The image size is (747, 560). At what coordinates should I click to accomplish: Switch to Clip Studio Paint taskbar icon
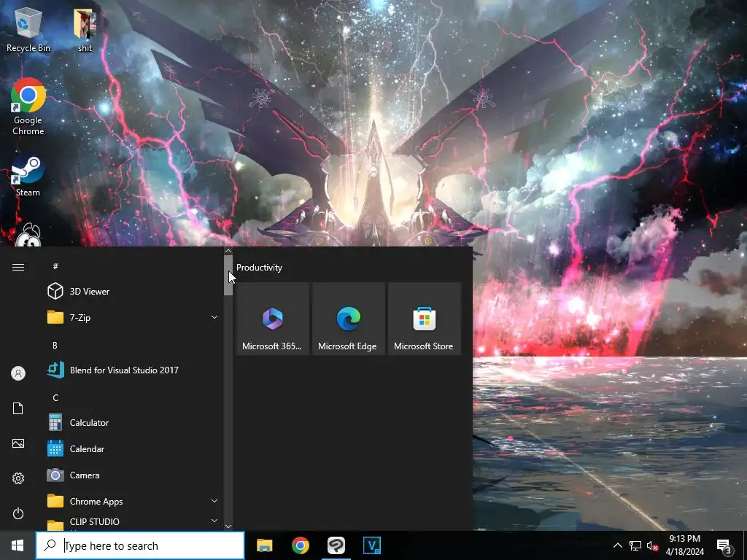point(336,545)
